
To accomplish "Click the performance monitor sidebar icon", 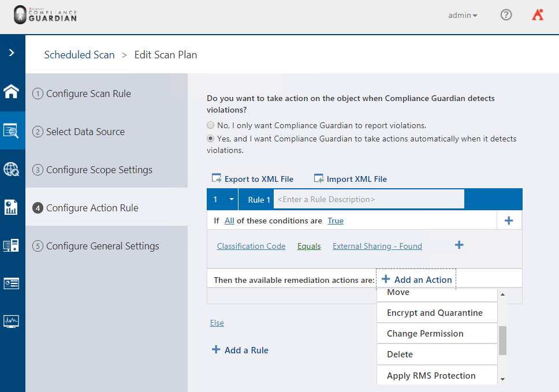I will pyautogui.click(x=11, y=321).
